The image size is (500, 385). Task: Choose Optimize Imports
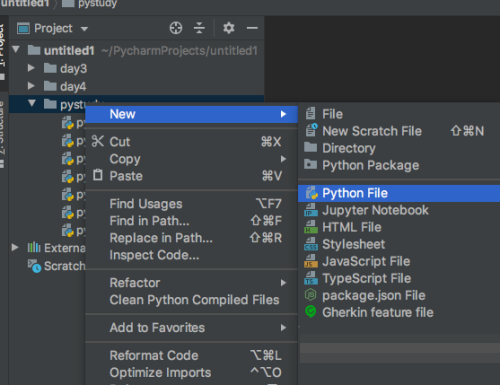[191, 373]
